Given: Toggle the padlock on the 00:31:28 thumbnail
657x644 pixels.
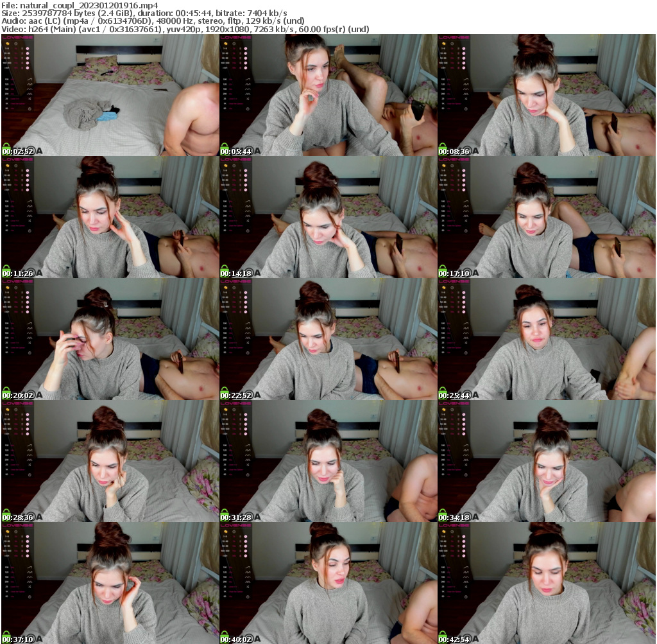Looking at the screenshot, I should pos(225,514).
